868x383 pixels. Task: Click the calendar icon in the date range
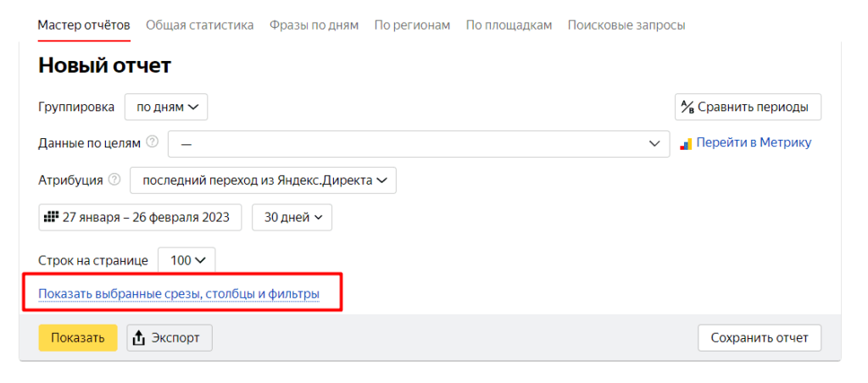point(51,217)
